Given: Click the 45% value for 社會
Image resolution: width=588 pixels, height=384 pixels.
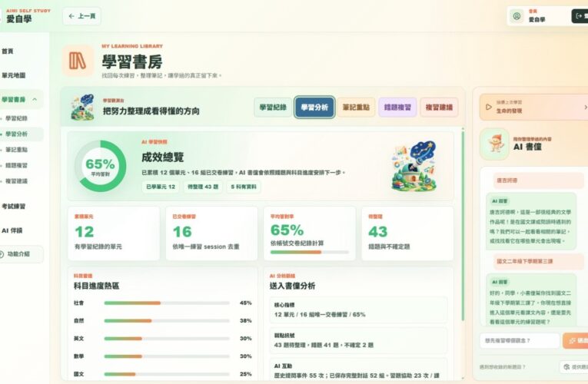Looking at the screenshot, I should click(246, 303).
